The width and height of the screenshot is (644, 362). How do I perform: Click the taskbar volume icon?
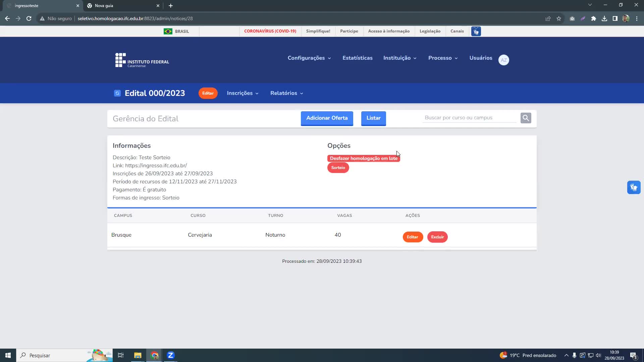tap(598, 355)
